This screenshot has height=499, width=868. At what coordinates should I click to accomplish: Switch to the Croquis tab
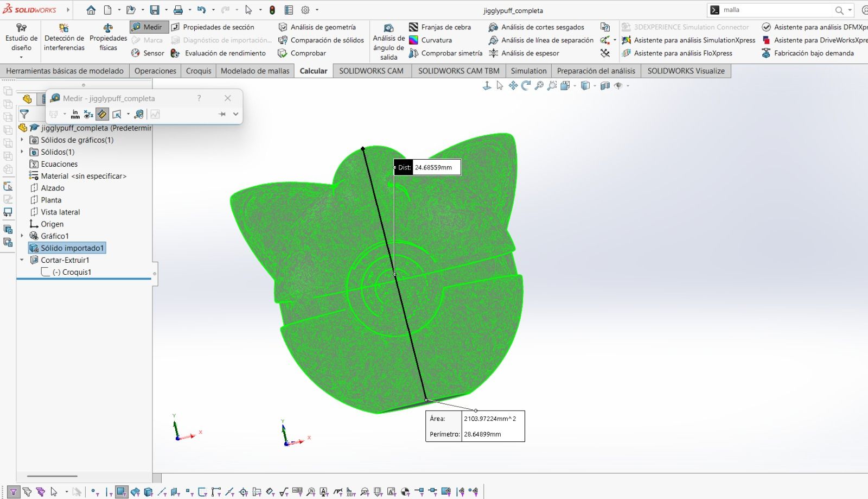pyautogui.click(x=199, y=71)
